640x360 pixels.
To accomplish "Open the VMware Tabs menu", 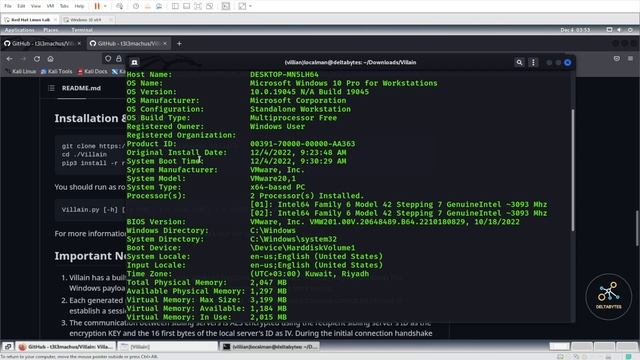I will coord(64,6).
